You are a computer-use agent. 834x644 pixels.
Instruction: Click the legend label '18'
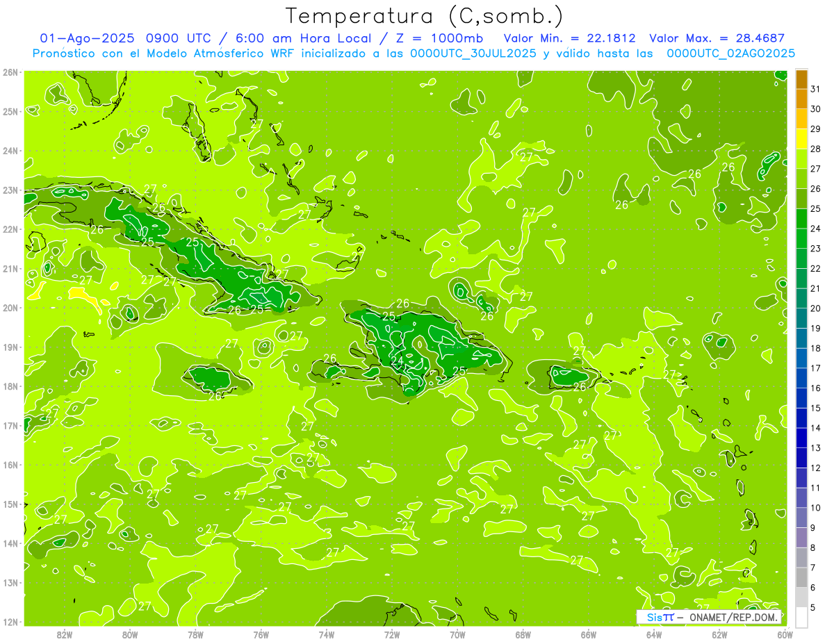pyautogui.click(x=815, y=348)
